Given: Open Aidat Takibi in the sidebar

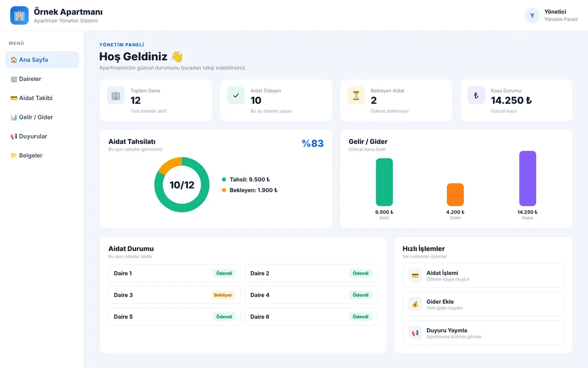Looking at the screenshot, I should 42,98.
